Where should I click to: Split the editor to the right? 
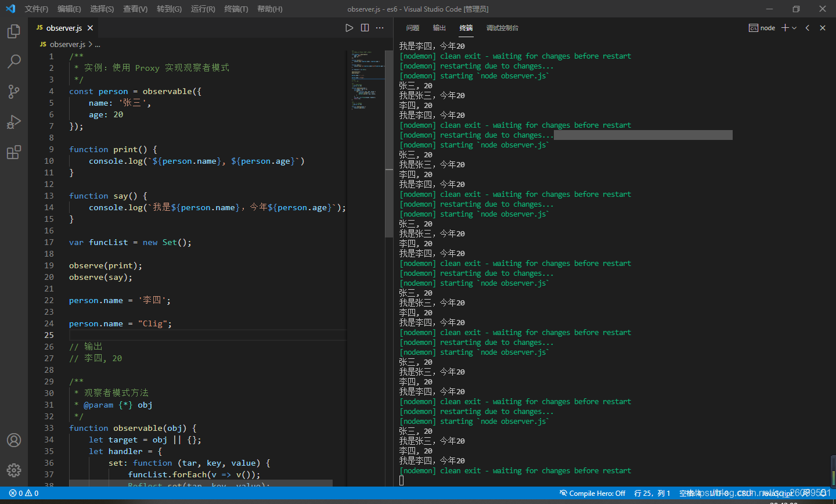coord(365,28)
